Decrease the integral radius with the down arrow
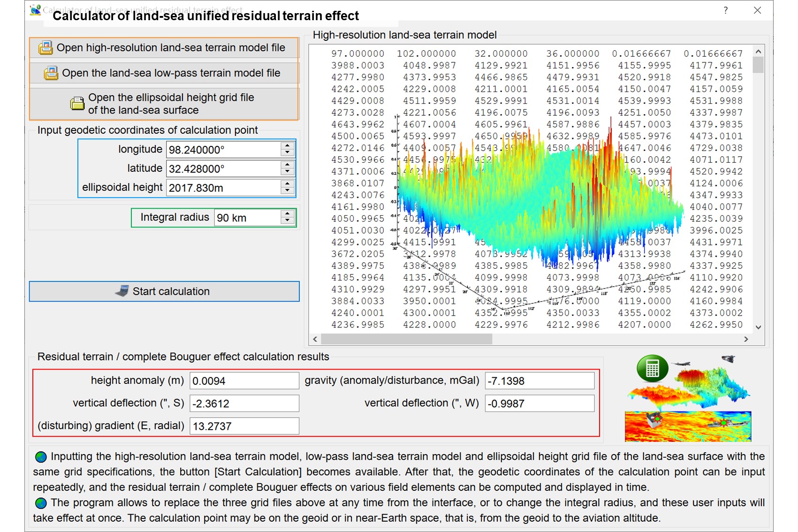This screenshot has width=798, height=532. (x=288, y=221)
